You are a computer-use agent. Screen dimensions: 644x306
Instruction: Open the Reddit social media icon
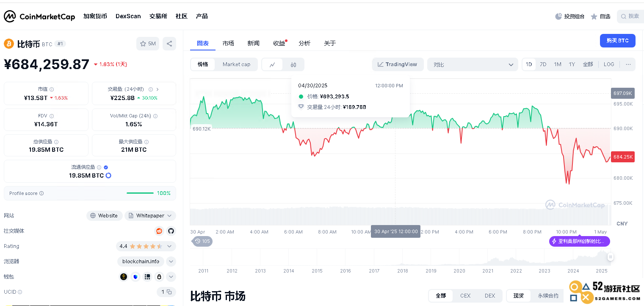(159, 231)
